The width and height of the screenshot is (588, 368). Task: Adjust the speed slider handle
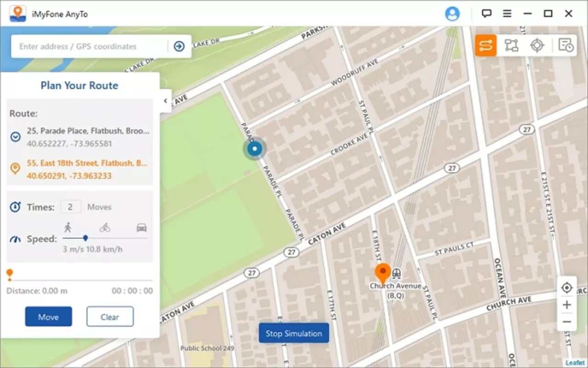86,238
